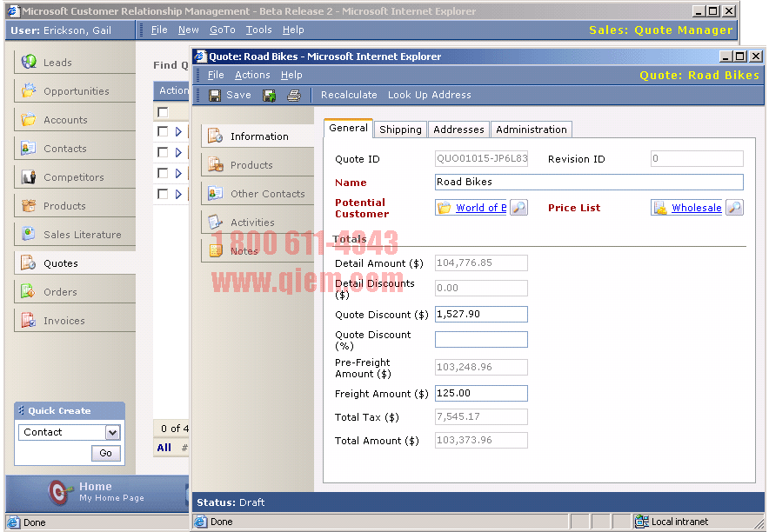The height and width of the screenshot is (532, 769).
Task: Click the Quick Create Go button
Action: coord(105,453)
